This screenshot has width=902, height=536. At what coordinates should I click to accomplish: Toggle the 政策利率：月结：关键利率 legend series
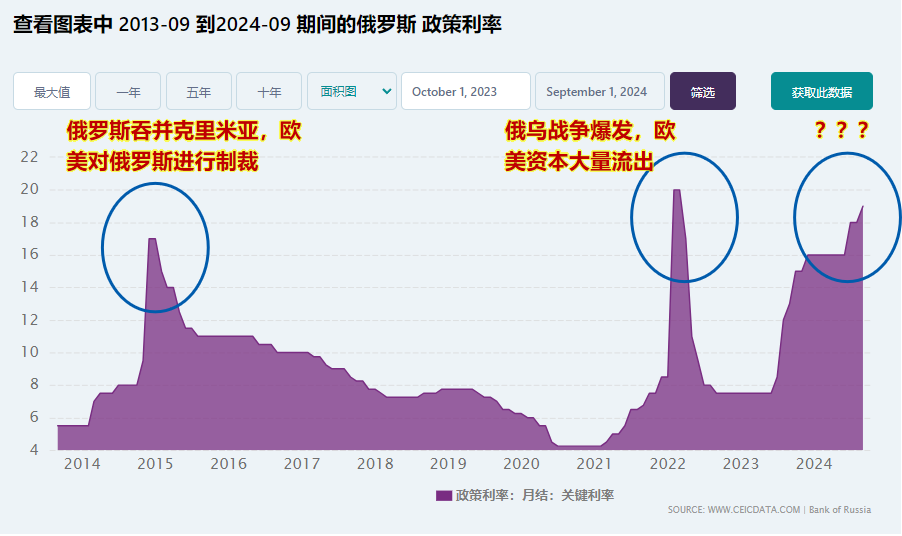click(x=534, y=495)
